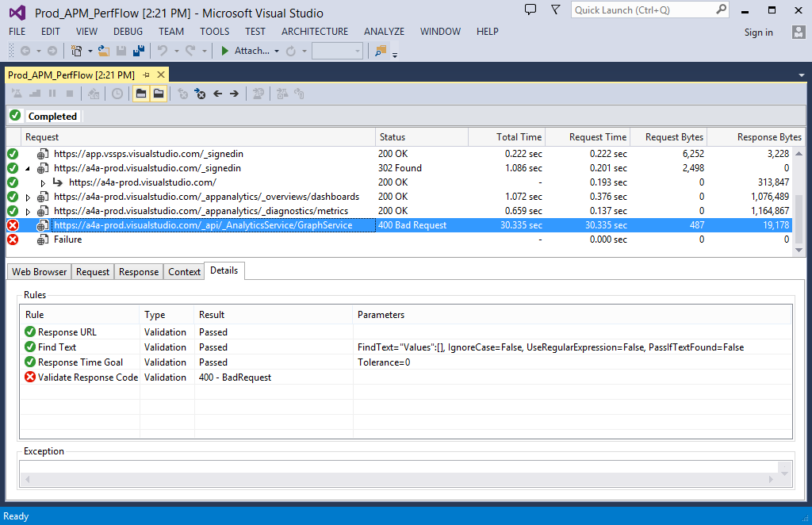Click the Save All icon

click(x=139, y=51)
